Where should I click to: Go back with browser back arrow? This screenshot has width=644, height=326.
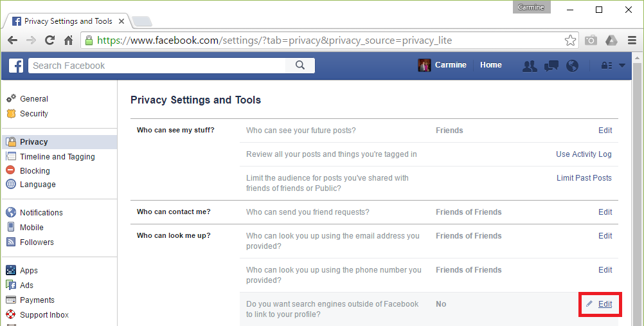pos(13,41)
